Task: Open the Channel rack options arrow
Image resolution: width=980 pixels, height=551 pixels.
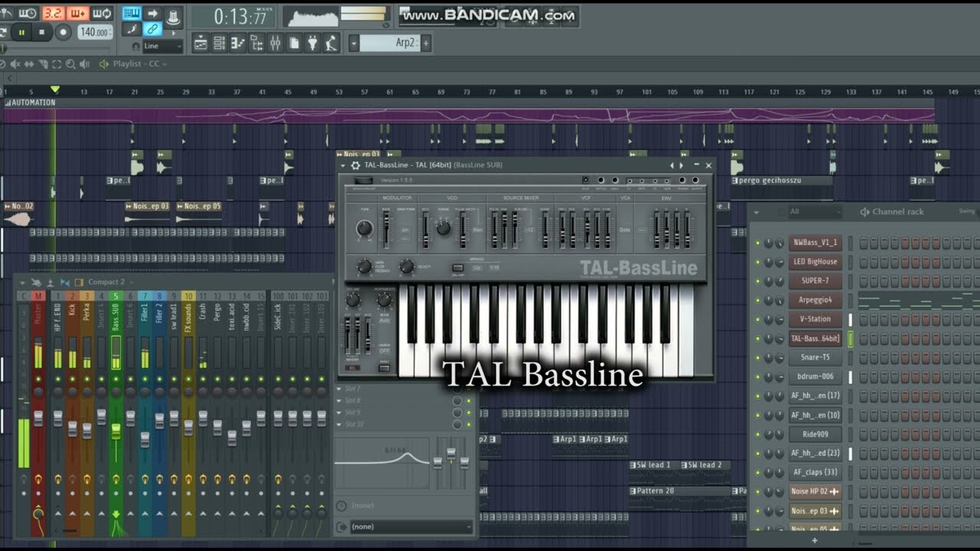Action: pyautogui.click(x=756, y=212)
